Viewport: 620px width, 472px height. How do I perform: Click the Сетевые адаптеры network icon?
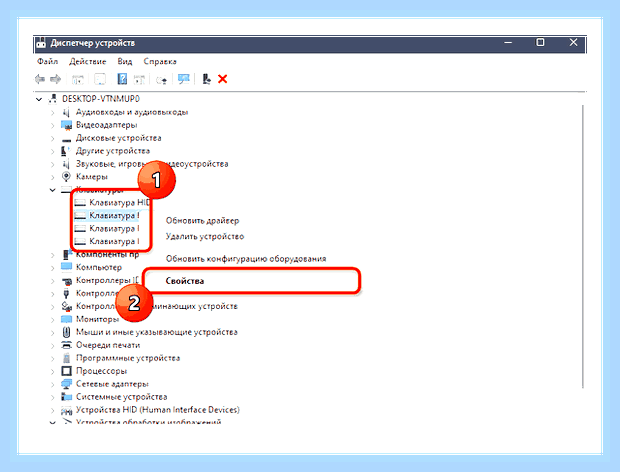[66, 384]
